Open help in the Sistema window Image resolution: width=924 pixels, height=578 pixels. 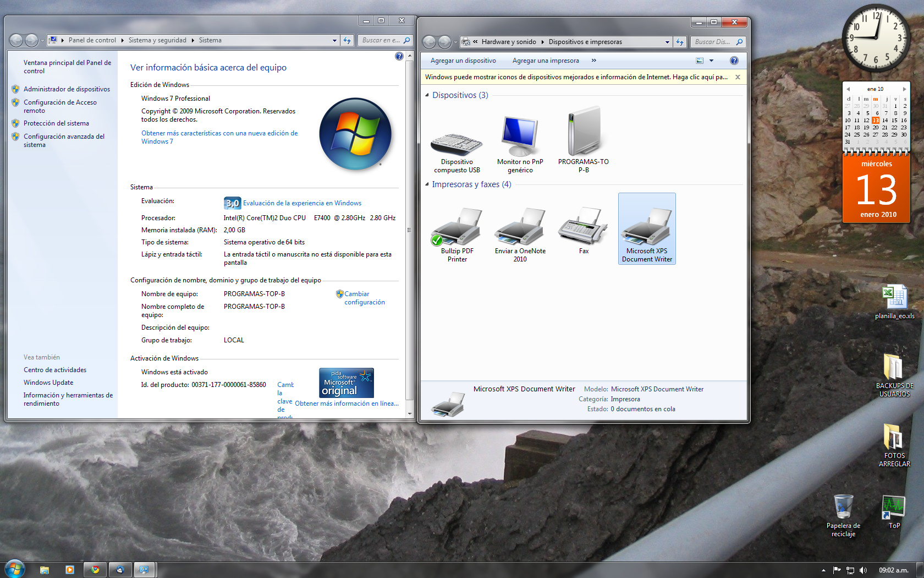click(399, 56)
